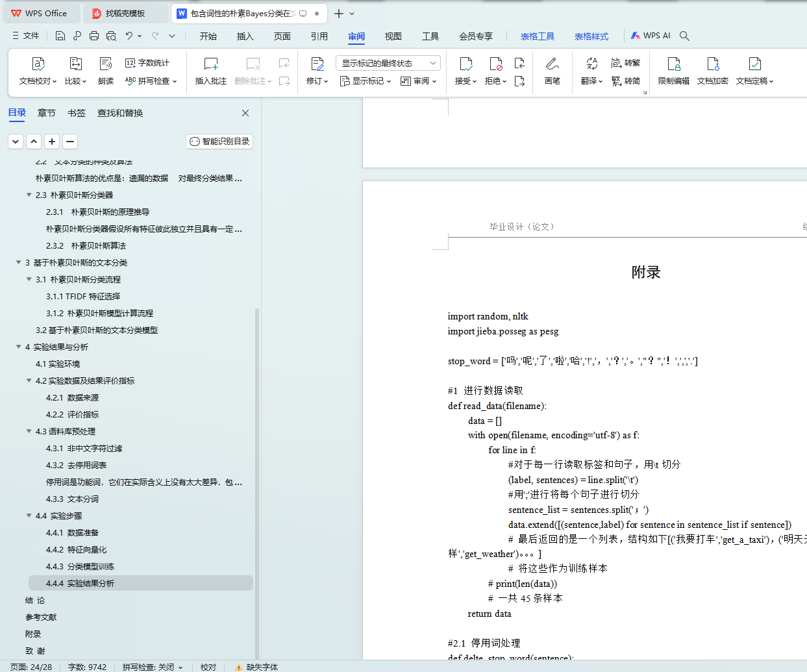The image size is (807, 672).
Task: Switch to the 开始 ribbon tab
Action: (x=208, y=36)
